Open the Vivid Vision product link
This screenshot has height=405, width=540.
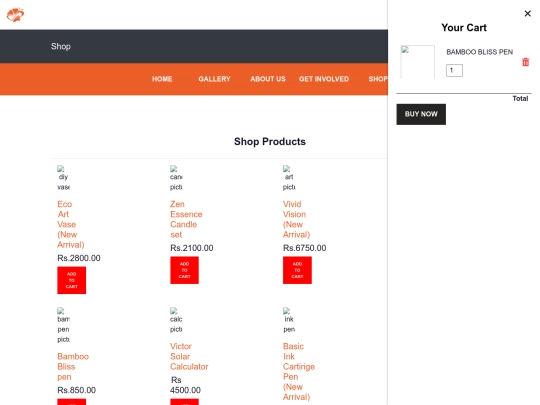[297, 219]
